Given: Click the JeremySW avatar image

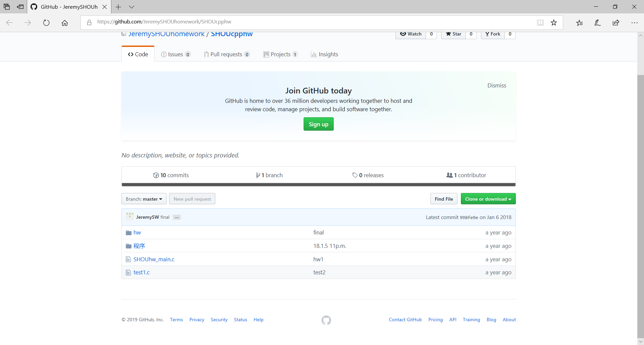Looking at the screenshot, I should click(130, 217).
